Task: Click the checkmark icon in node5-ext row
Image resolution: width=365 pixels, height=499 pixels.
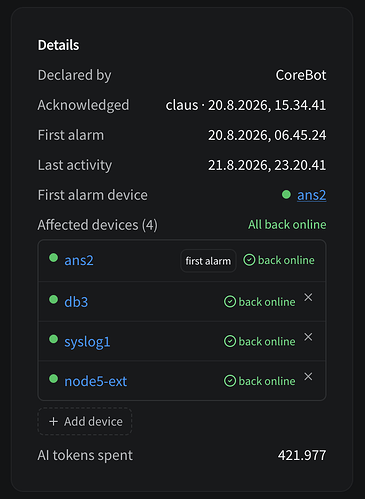Action: (230, 381)
